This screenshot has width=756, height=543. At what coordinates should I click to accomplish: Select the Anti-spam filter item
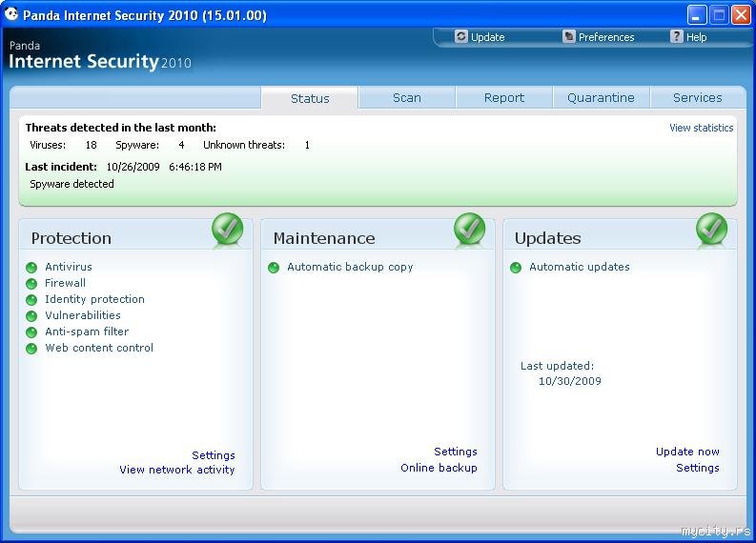click(x=87, y=332)
